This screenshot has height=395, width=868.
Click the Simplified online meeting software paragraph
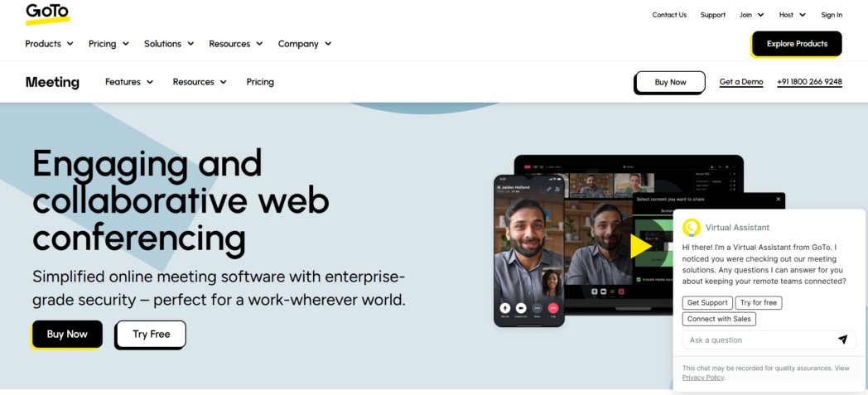(219, 288)
